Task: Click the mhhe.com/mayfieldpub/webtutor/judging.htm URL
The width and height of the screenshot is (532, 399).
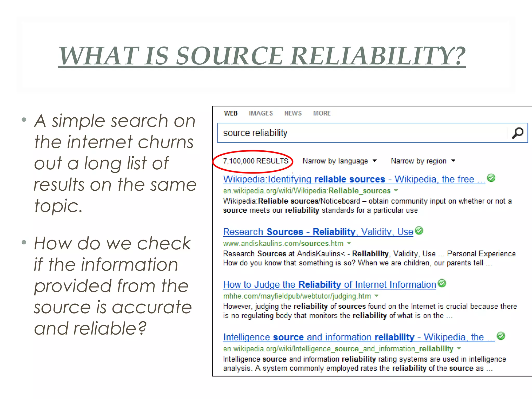Action: 297,296
